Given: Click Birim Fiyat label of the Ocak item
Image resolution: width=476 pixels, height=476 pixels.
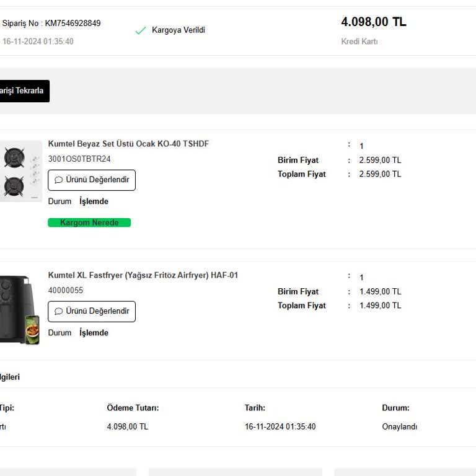Looking at the screenshot, I should (298, 160).
